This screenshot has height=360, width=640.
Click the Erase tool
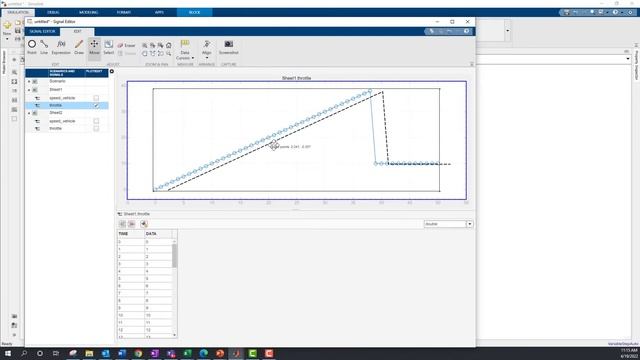pos(127,45)
